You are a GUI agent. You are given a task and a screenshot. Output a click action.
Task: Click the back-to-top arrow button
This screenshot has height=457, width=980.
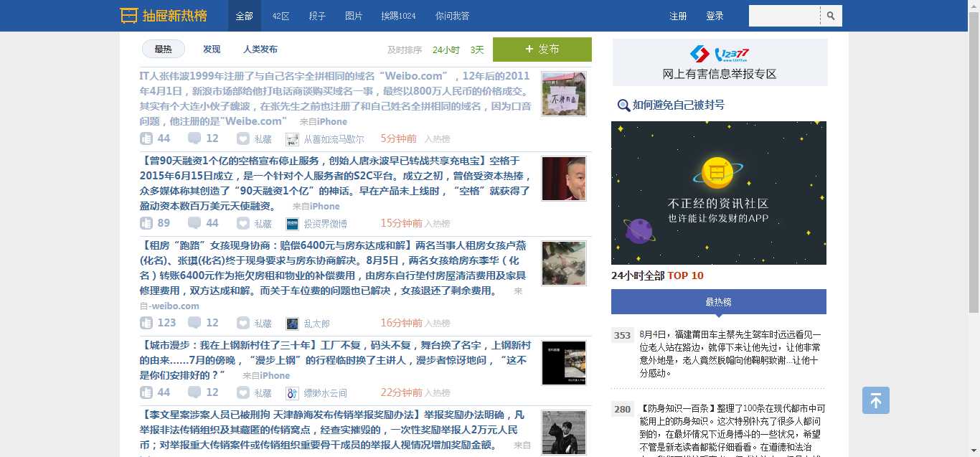[876, 400]
